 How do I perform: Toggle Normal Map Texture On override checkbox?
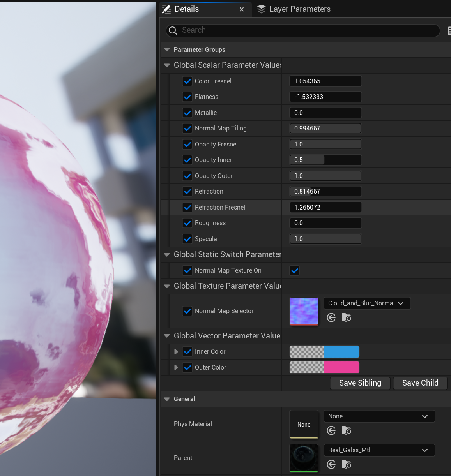pyautogui.click(x=187, y=270)
